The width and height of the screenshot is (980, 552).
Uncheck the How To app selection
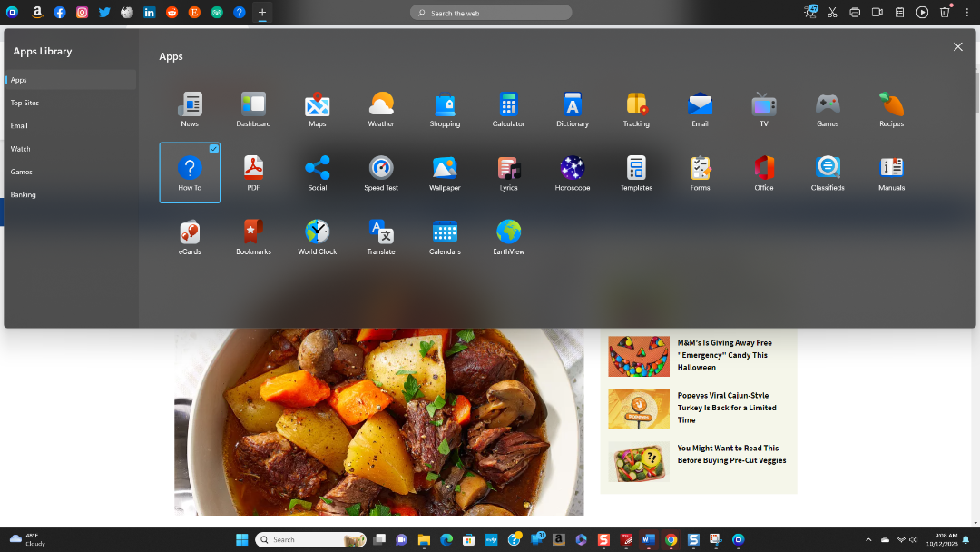click(213, 149)
